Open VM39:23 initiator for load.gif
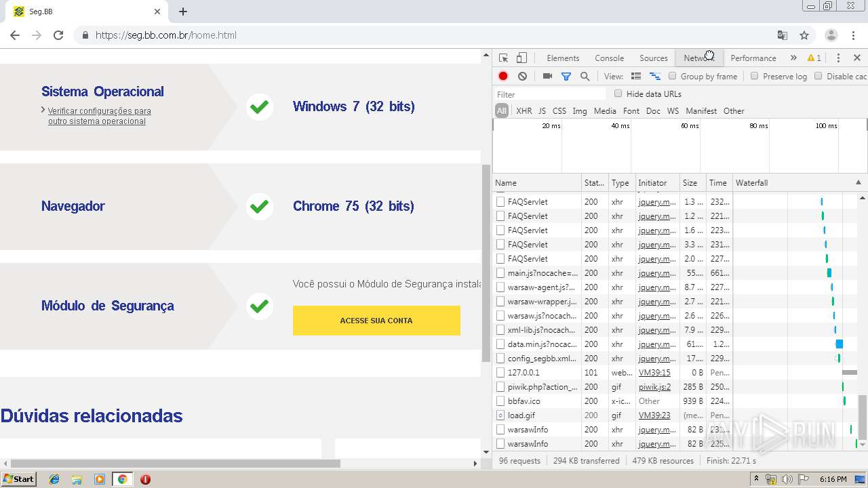 pos(654,415)
